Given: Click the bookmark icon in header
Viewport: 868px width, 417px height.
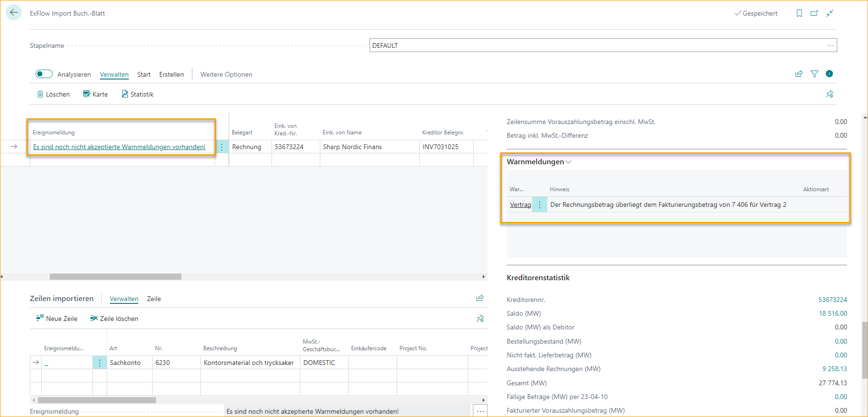Looking at the screenshot, I should point(799,13).
